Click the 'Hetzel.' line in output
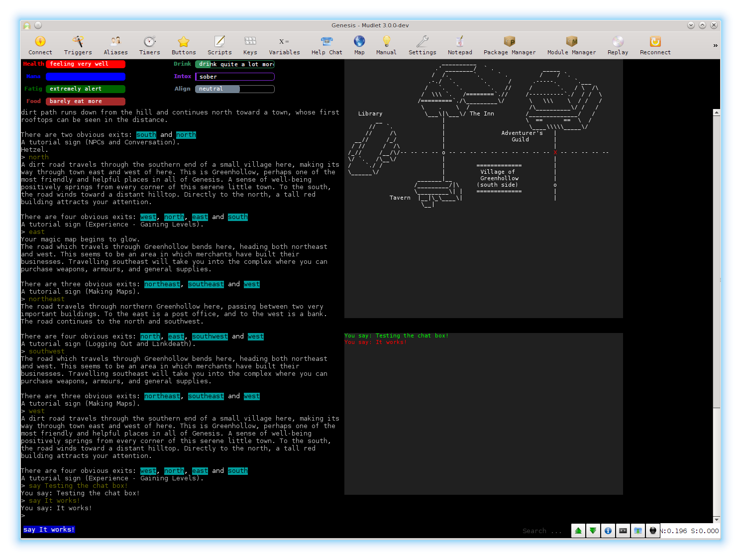Viewport: 741px width, 560px height. 35,150
